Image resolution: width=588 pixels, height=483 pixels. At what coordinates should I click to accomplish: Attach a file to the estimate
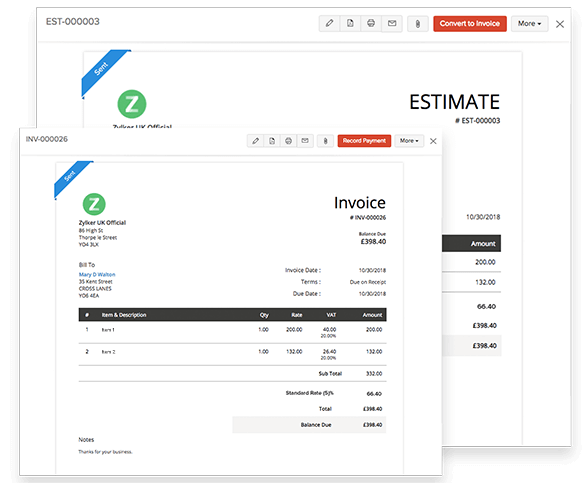tap(417, 24)
